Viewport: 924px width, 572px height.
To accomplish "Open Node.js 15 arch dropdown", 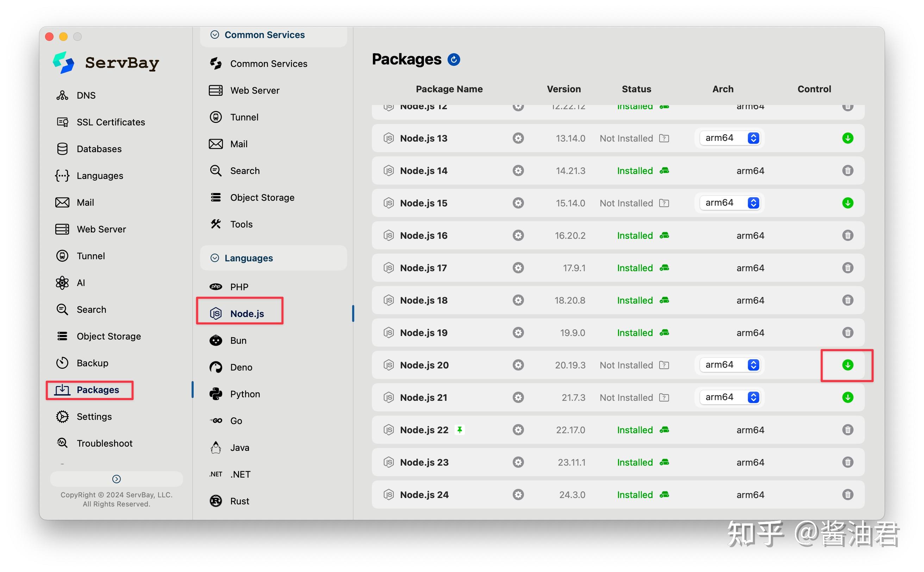I will [731, 203].
